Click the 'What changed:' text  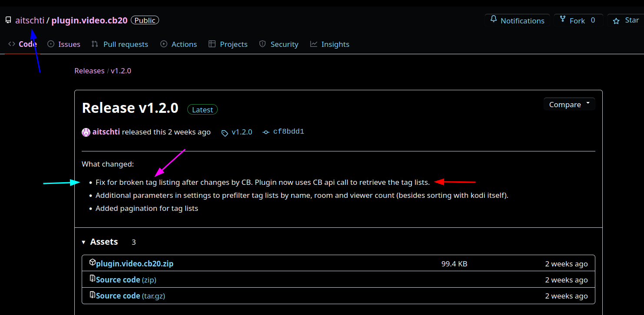108,164
